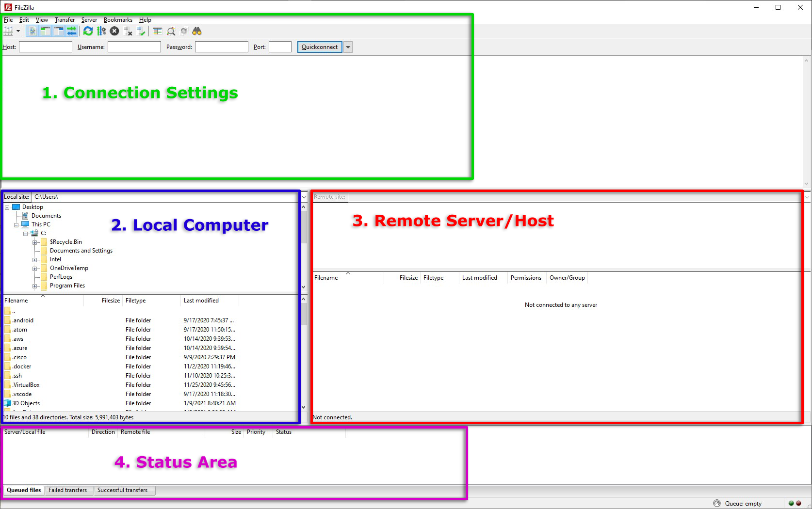Screen dimensions: 812x509
Task: Focus the Username input field
Action: click(134, 47)
